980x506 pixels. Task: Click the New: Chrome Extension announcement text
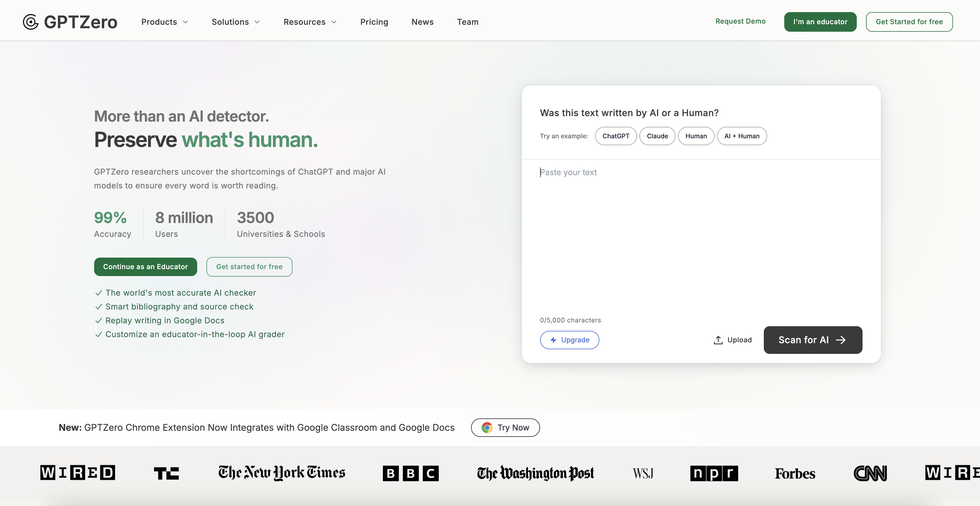tap(257, 428)
